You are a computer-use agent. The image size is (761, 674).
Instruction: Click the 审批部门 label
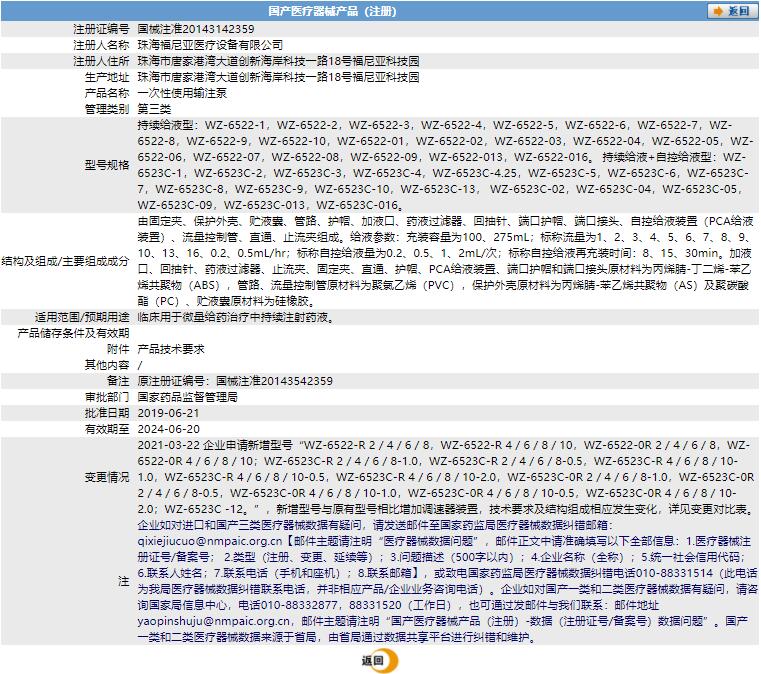107,397
